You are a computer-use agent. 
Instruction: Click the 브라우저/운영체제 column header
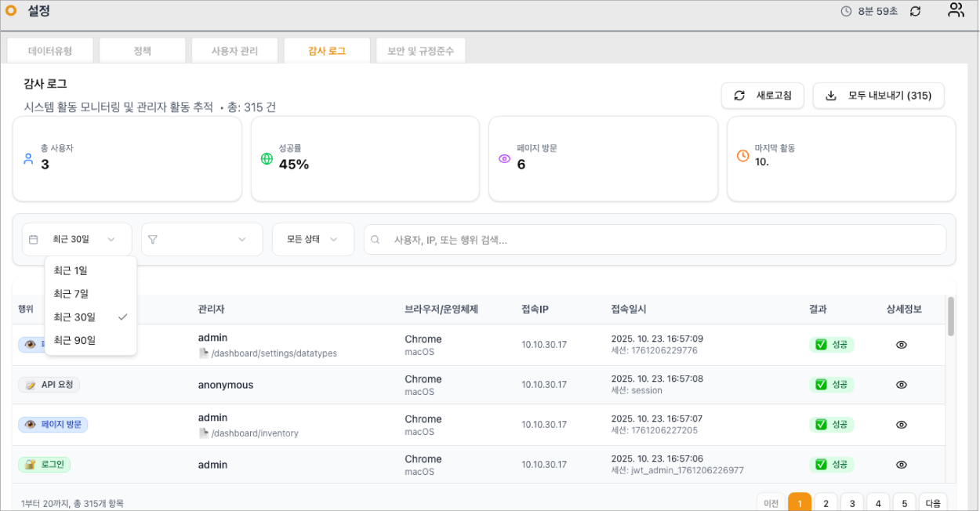(441, 309)
